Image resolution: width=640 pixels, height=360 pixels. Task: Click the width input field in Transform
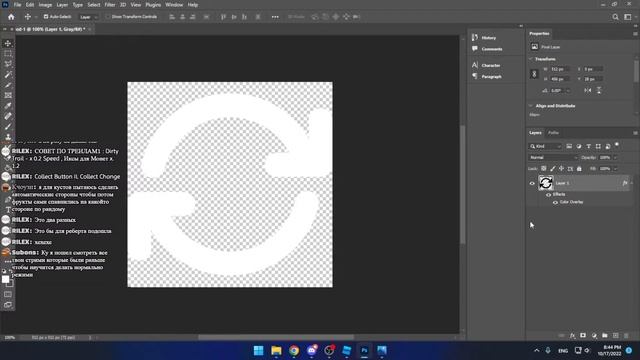tap(560, 69)
